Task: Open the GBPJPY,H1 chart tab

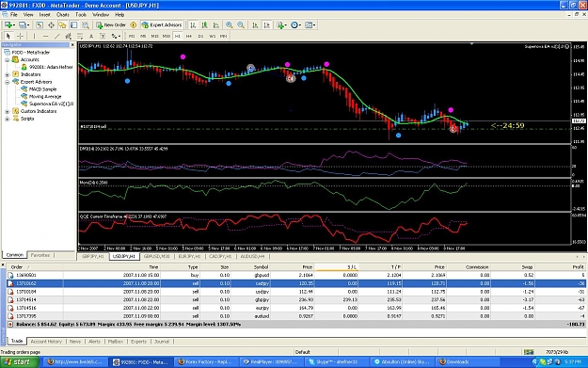Action: (x=92, y=257)
